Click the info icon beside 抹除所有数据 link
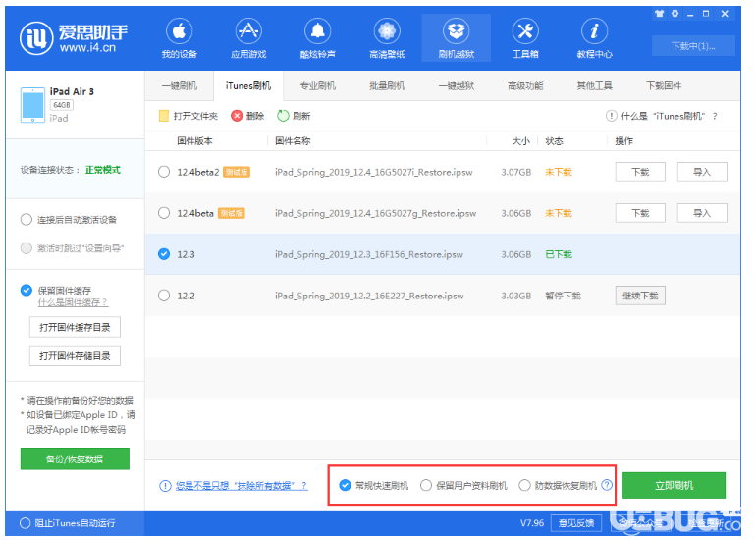The image size is (756, 540). pyautogui.click(x=165, y=486)
